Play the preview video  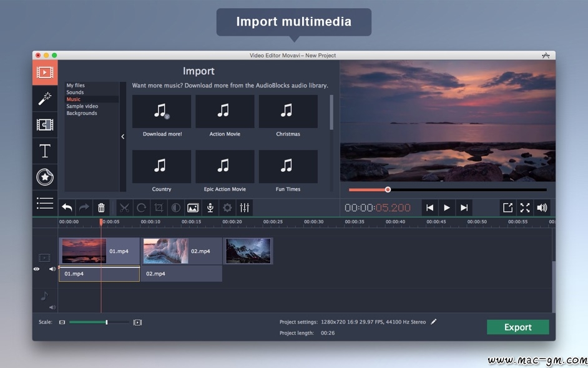[x=447, y=207]
